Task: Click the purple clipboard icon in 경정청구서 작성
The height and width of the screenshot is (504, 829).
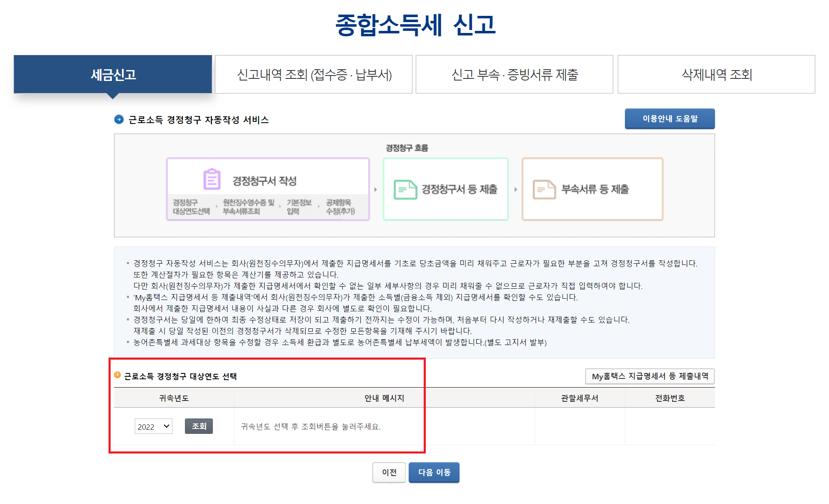Action: coord(212,179)
